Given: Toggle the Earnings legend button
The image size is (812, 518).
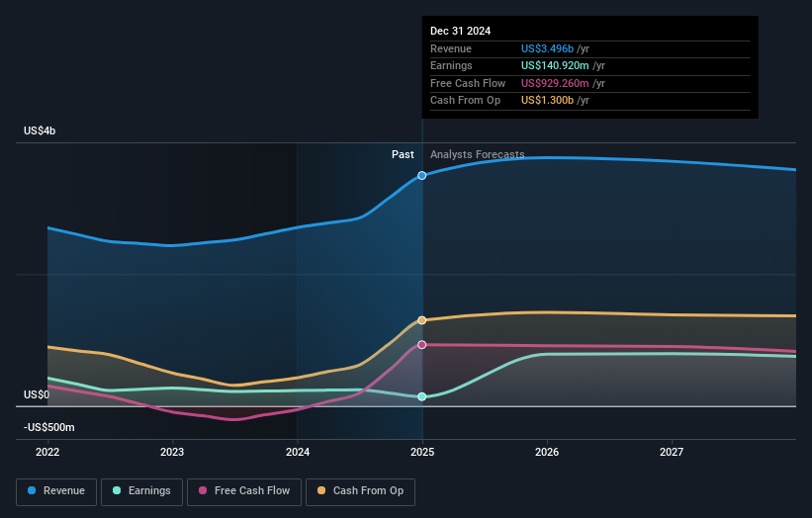Looking at the screenshot, I should click(141, 491).
